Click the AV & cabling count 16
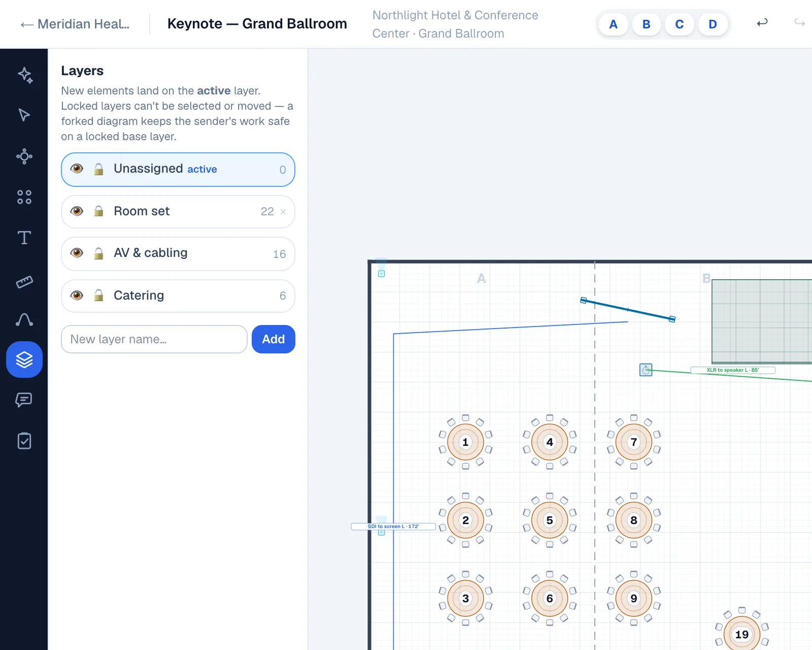 point(280,254)
